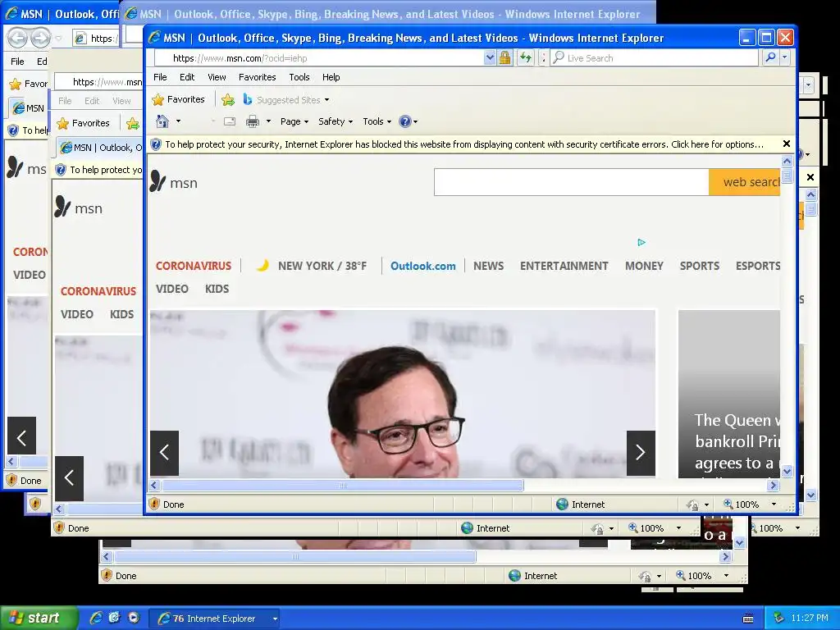Click the msn logo in the front window
The width and height of the screenshot is (840, 630).
coord(174,181)
